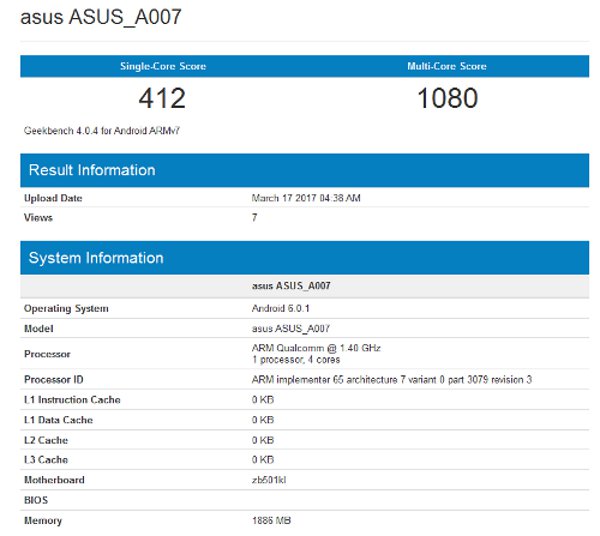
Task: Click the 1 processor, 4 cores text
Action: (x=296, y=360)
